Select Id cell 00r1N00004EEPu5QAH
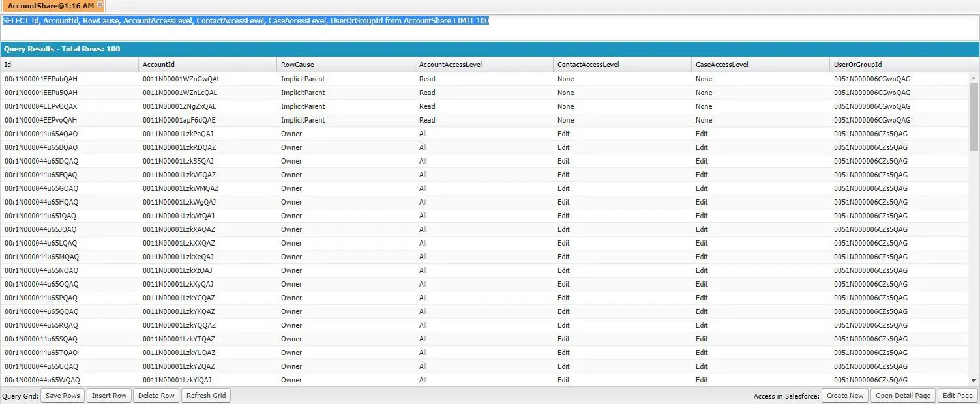Viewport: 980px width, 404px height. [x=69, y=93]
